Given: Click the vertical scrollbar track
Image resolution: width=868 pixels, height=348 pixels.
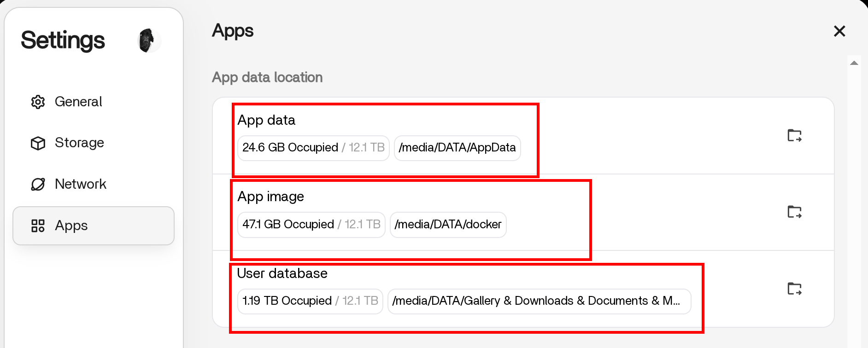Looking at the screenshot, I should (x=854, y=207).
